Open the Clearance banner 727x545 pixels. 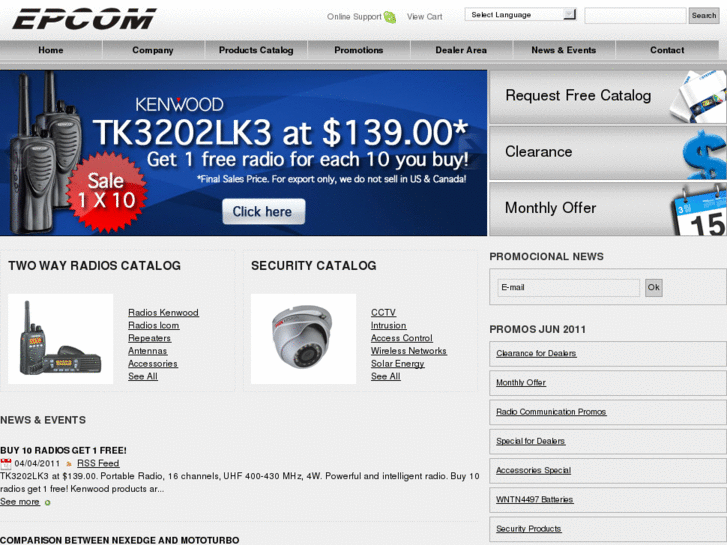tap(608, 153)
